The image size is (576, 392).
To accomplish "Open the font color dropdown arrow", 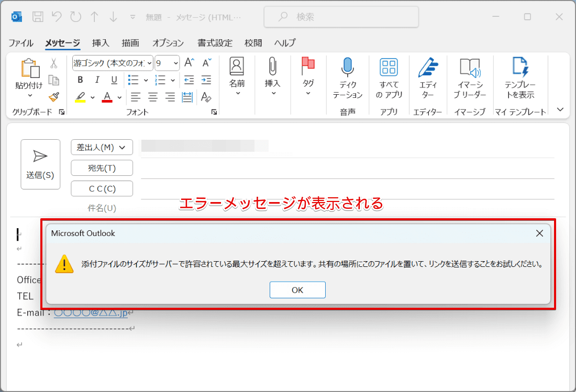I will pos(119,98).
